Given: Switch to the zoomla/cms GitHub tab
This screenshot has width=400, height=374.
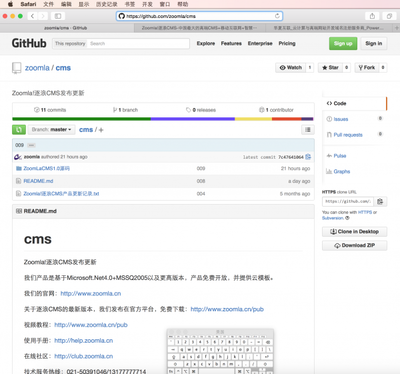Looking at the screenshot, I should 66,28.
